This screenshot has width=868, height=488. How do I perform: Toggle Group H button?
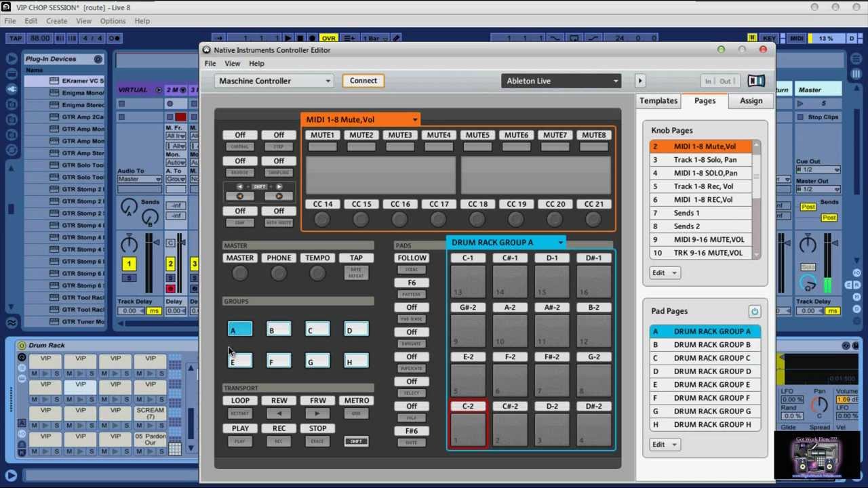tap(356, 361)
